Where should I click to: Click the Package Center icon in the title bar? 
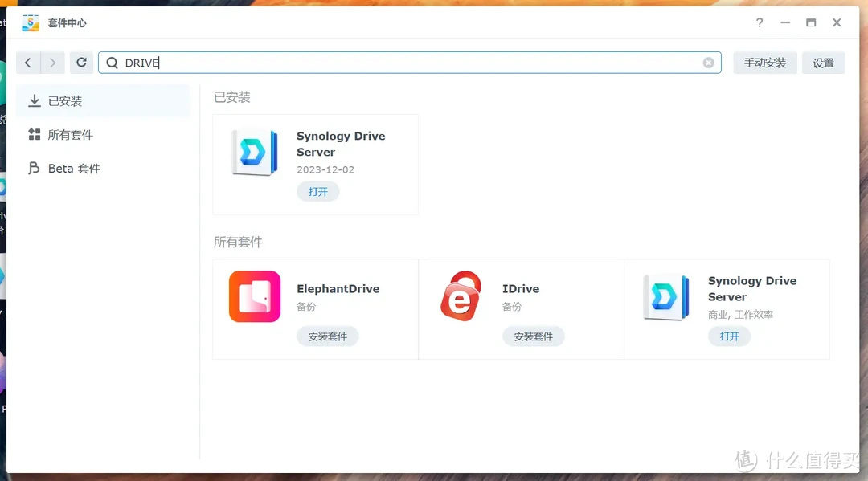[x=30, y=22]
